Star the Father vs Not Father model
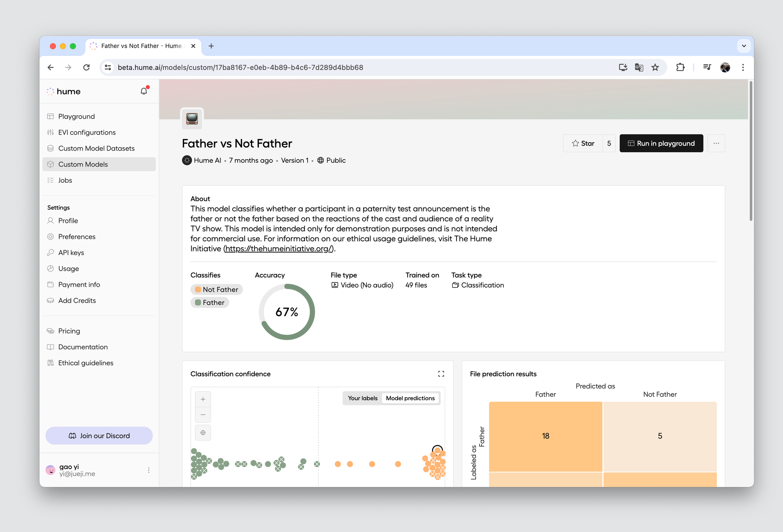Image resolution: width=783 pixels, height=532 pixels. (x=583, y=144)
